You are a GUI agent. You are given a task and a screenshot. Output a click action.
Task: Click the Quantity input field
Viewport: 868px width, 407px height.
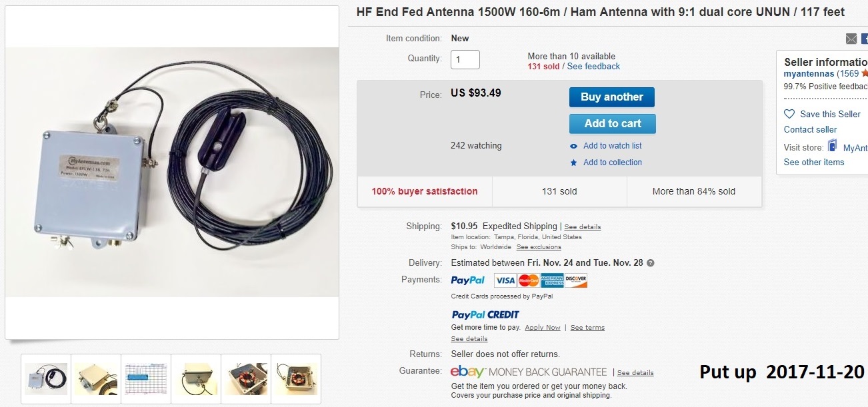[465, 59]
